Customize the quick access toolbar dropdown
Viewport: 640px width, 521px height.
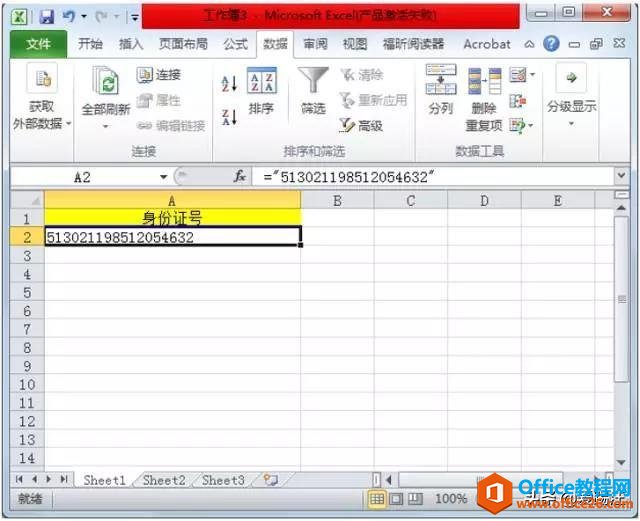(134, 17)
